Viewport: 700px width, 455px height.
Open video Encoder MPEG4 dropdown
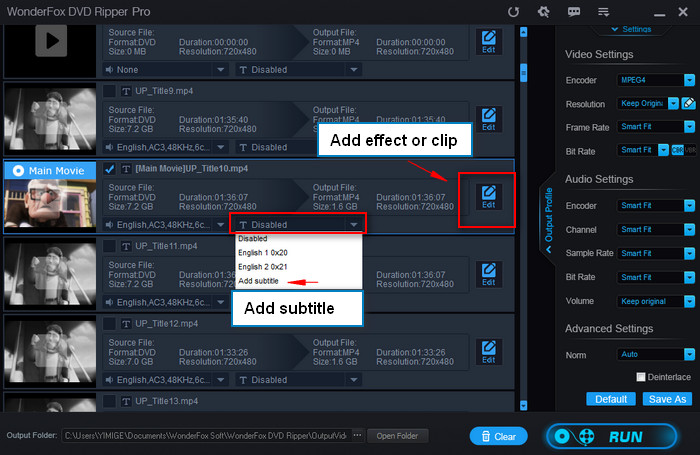pyautogui.click(x=656, y=80)
